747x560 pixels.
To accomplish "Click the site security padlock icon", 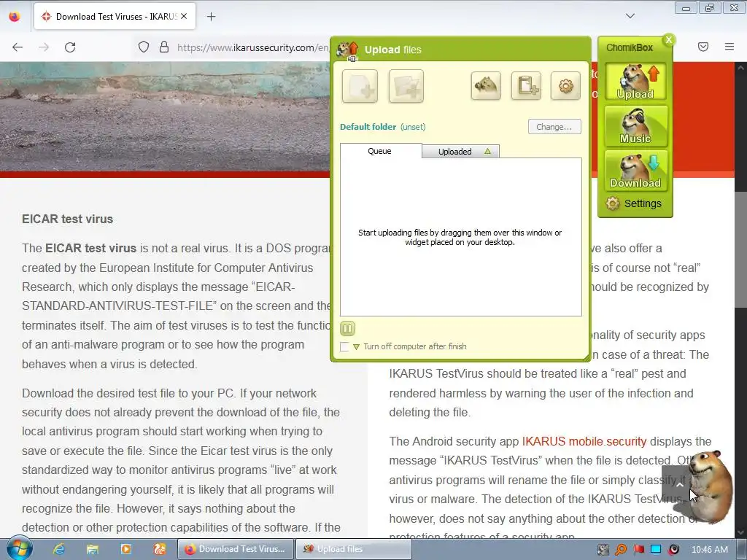I will [164, 47].
